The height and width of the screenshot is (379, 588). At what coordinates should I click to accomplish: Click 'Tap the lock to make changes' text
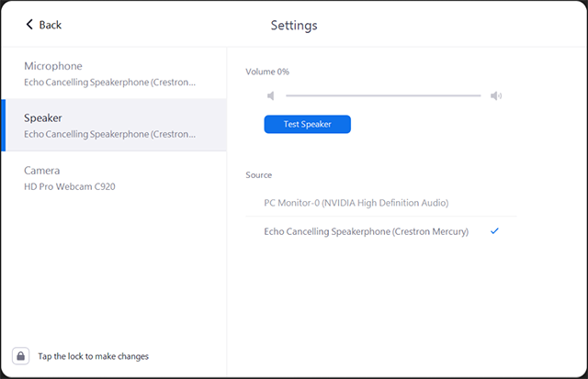point(93,356)
